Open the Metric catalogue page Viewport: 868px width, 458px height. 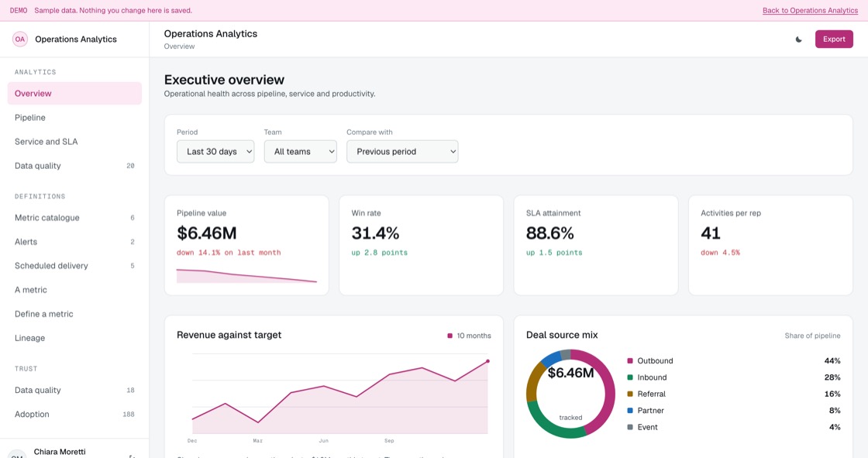pyautogui.click(x=74, y=218)
